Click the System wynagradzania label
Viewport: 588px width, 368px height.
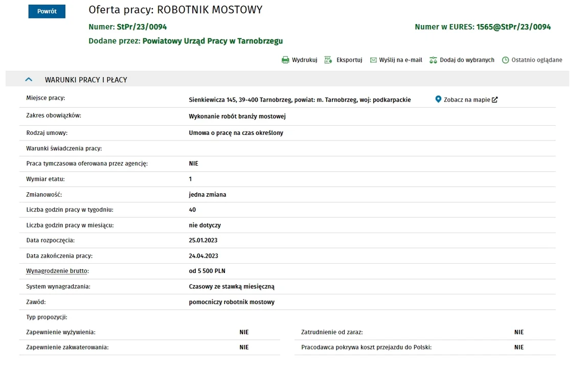click(x=58, y=287)
